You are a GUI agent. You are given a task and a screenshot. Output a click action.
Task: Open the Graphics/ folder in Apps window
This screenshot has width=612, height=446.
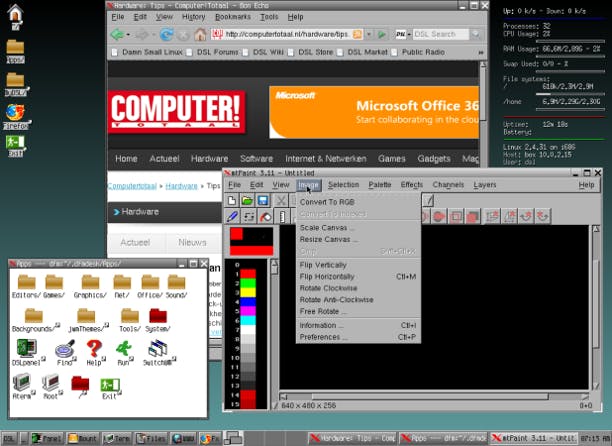(x=90, y=286)
